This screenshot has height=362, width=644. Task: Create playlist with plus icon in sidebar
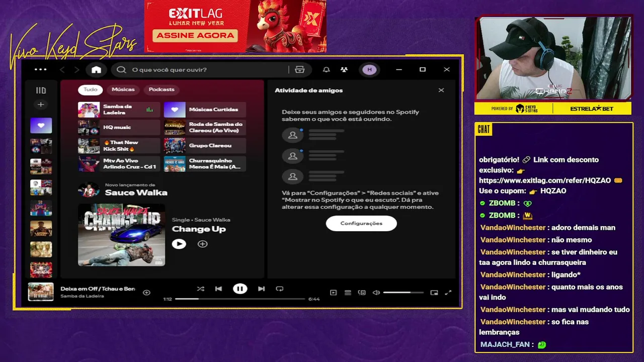coord(41,105)
